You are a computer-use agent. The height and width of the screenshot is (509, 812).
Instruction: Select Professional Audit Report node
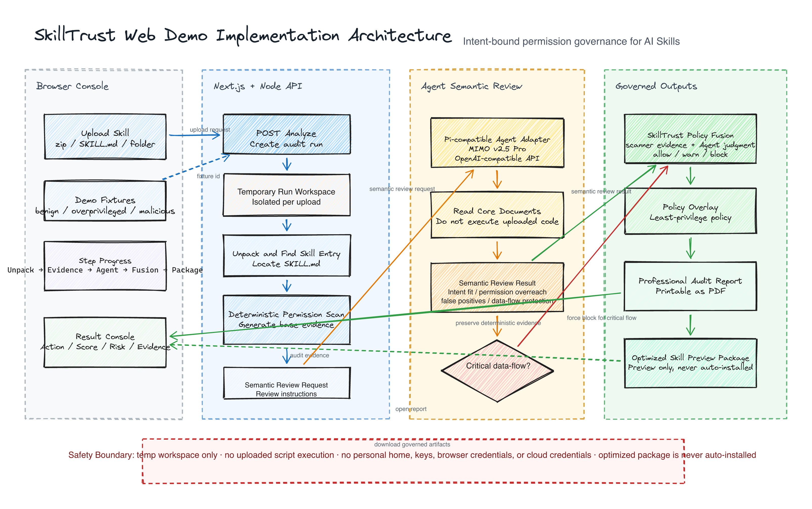690,286
